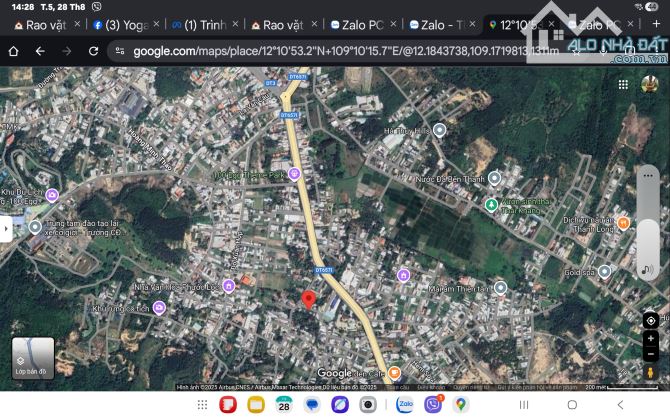
Task: Click the red location pin marker
Action: coord(309,300)
